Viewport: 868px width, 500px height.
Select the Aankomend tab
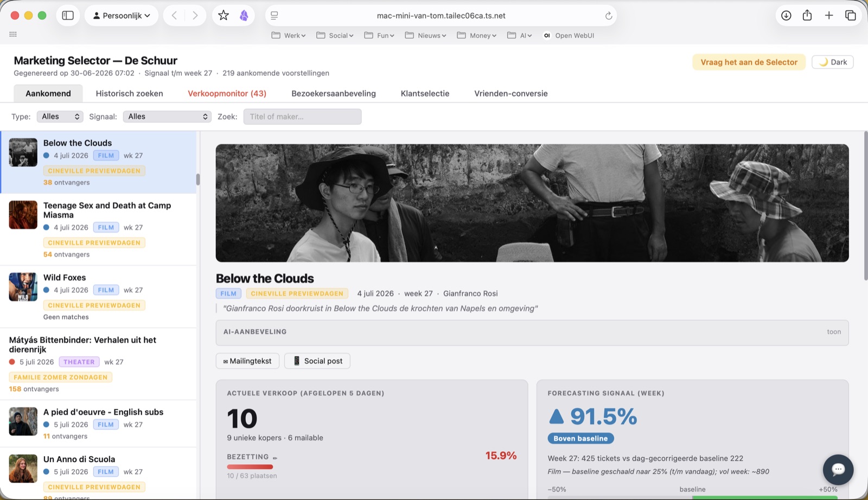(48, 93)
